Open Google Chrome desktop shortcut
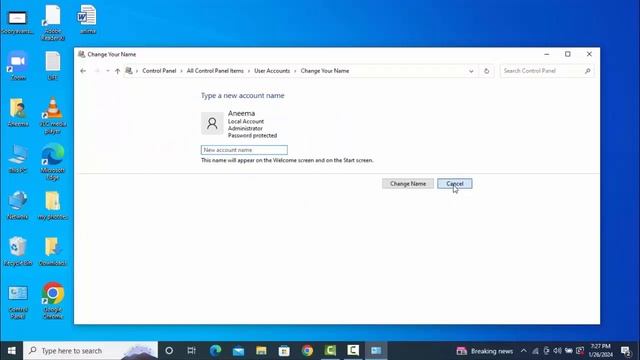 [53, 301]
